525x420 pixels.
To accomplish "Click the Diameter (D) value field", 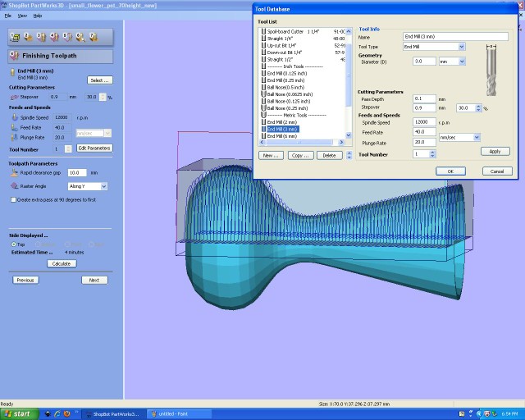I will tap(424, 62).
